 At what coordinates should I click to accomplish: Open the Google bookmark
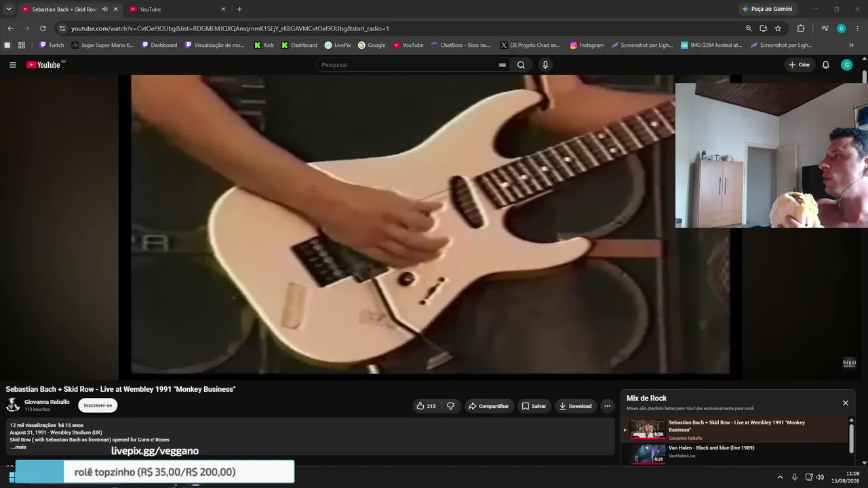point(372,45)
